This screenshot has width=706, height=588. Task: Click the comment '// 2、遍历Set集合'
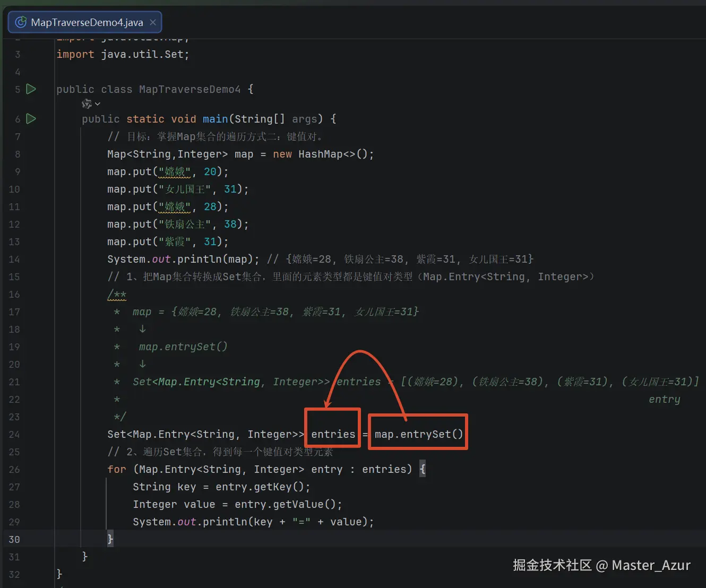(220, 452)
